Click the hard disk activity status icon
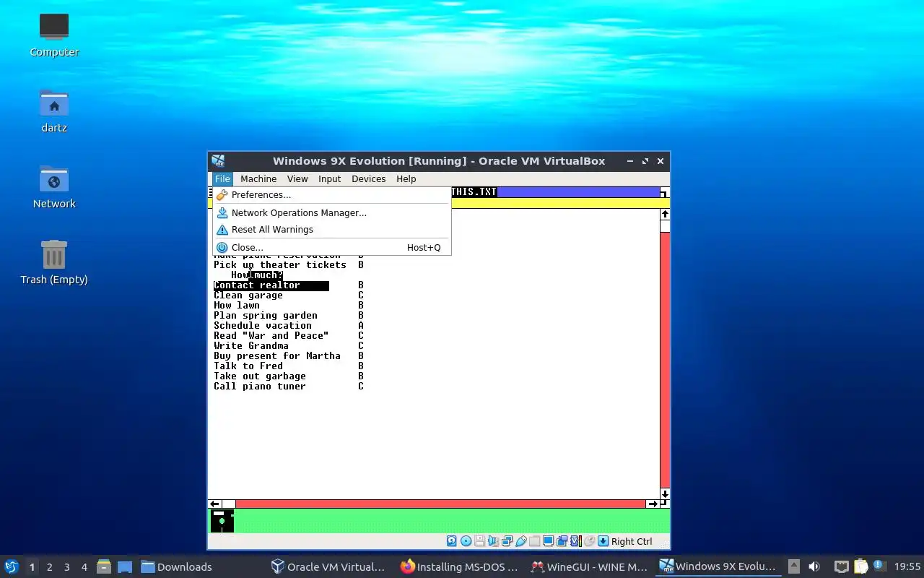Screen dimensions: 924x578 [452, 541]
